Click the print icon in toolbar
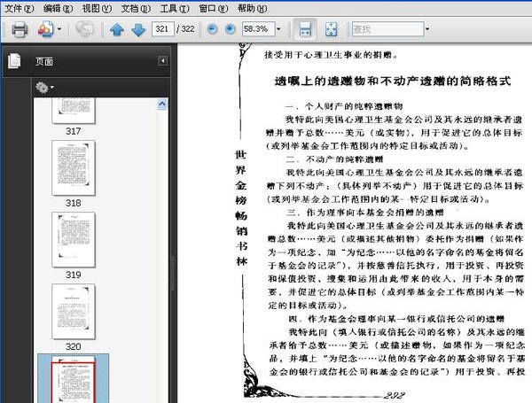This screenshot has width=532, height=403. coord(19,29)
